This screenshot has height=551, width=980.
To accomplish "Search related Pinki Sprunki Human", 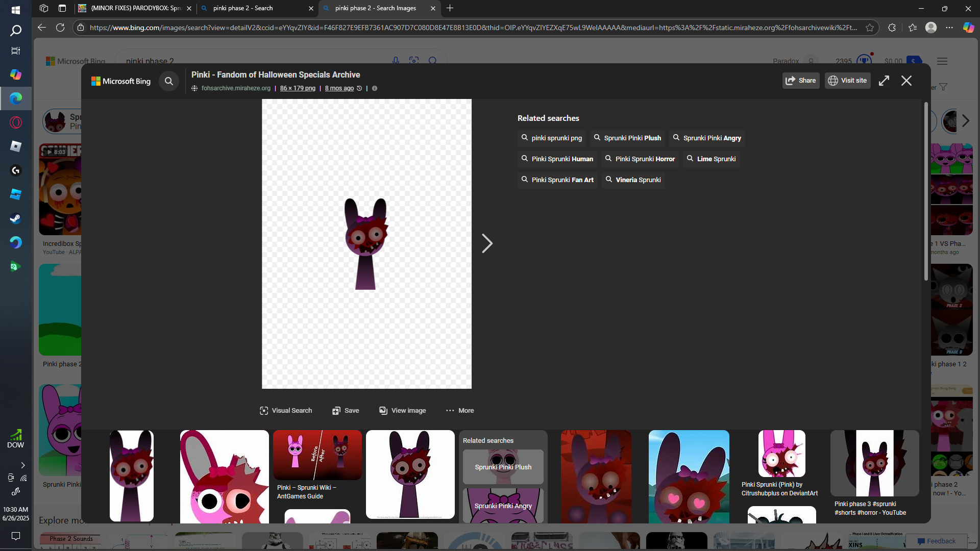I will coord(557,159).
